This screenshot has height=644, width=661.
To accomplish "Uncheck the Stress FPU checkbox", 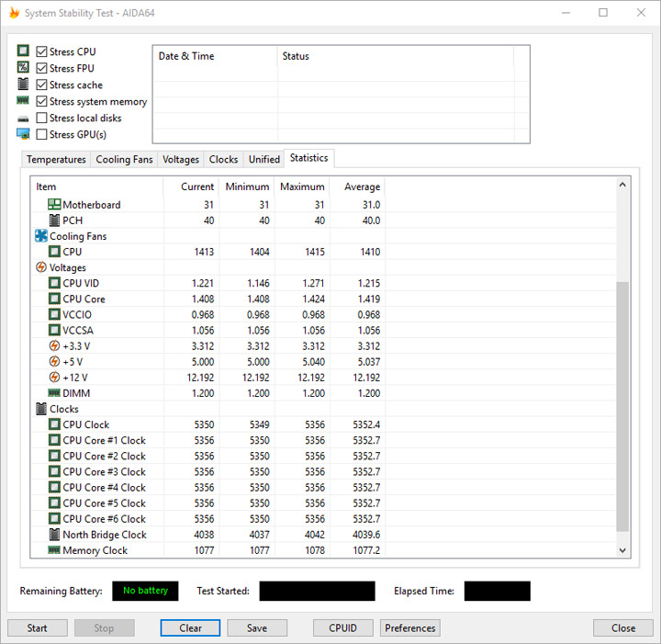I will coord(41,68).
